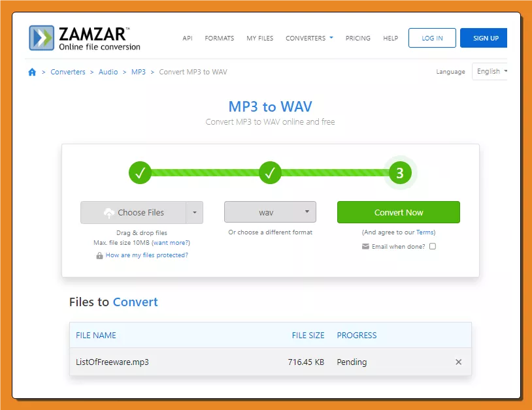Click 'Convert MP3 to WAV' breadcrumb text
This screenshot has width=532, height=410.
(x=193, y=72)
